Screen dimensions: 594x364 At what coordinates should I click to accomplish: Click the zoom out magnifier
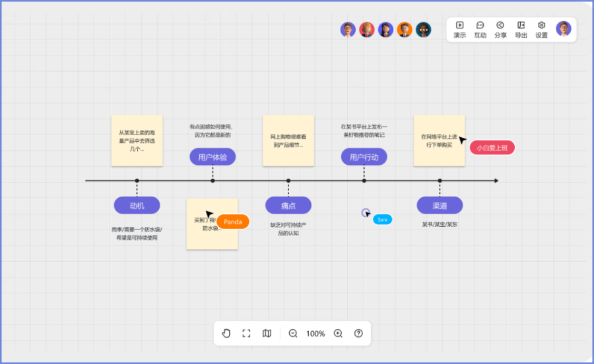click(x=293, y=334)
